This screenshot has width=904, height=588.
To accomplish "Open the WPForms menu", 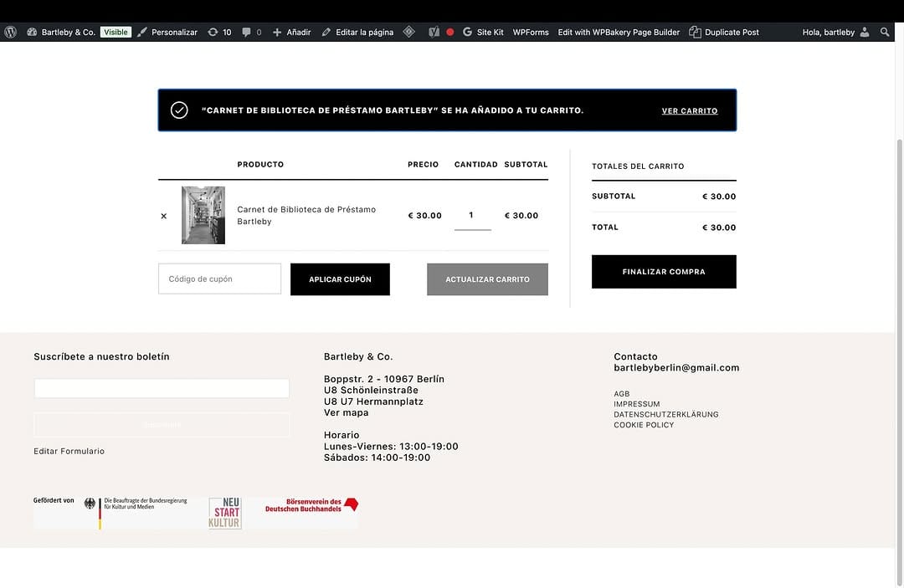I will (x=531, y=33).
